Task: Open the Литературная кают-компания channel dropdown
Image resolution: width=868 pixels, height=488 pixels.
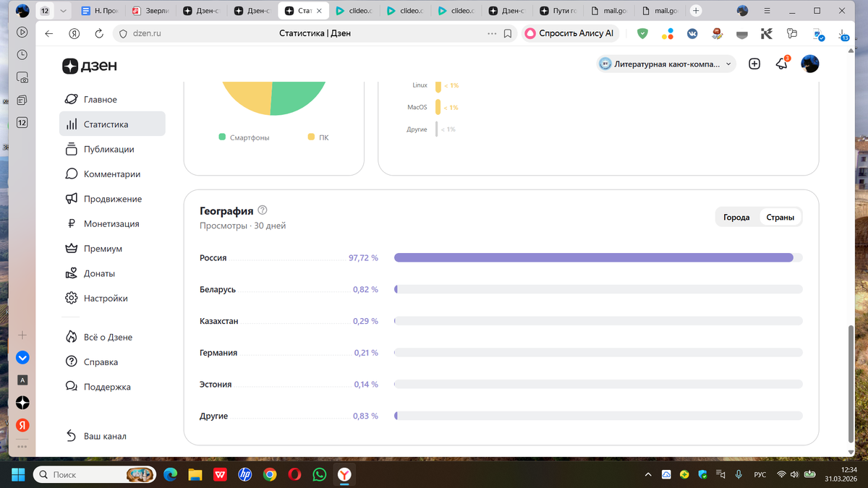Action: coord(666,64)
